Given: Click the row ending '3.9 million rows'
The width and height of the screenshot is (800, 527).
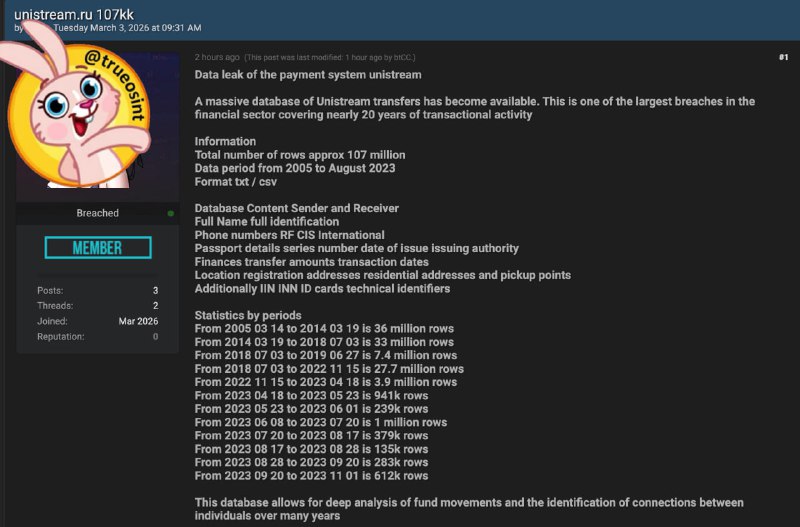Looking at the screenshot, I should 326,382.
